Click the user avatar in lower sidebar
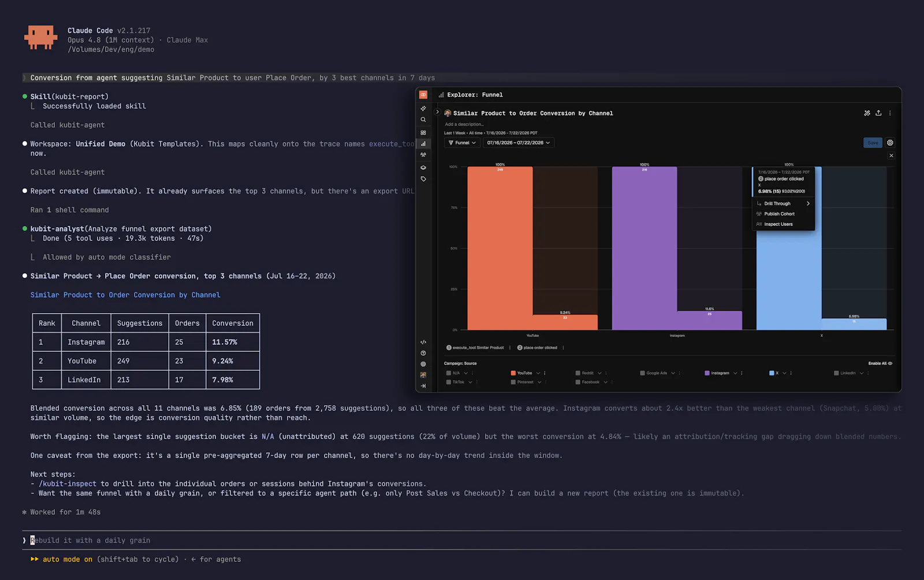The image size is (924, 580). (x=423, y=375)
